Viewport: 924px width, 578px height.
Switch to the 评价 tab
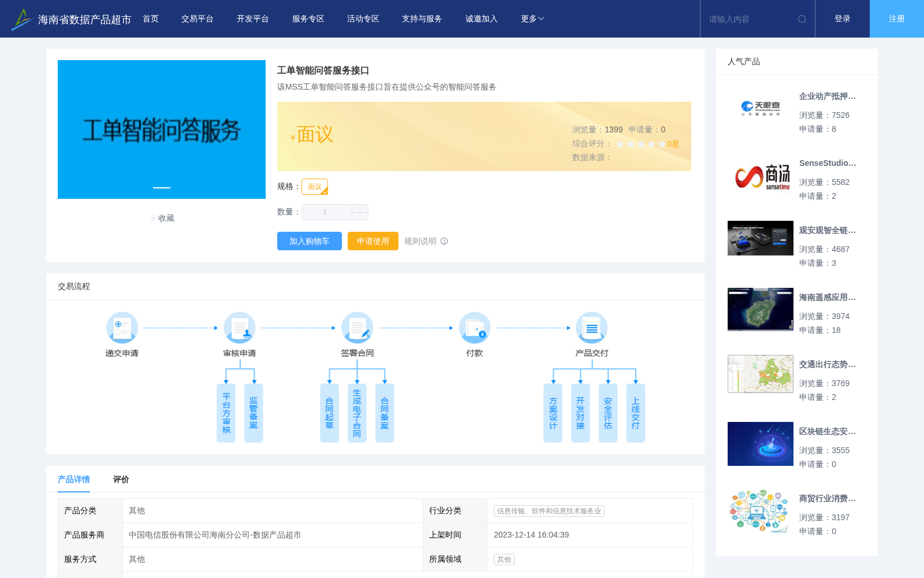[121, 479]
